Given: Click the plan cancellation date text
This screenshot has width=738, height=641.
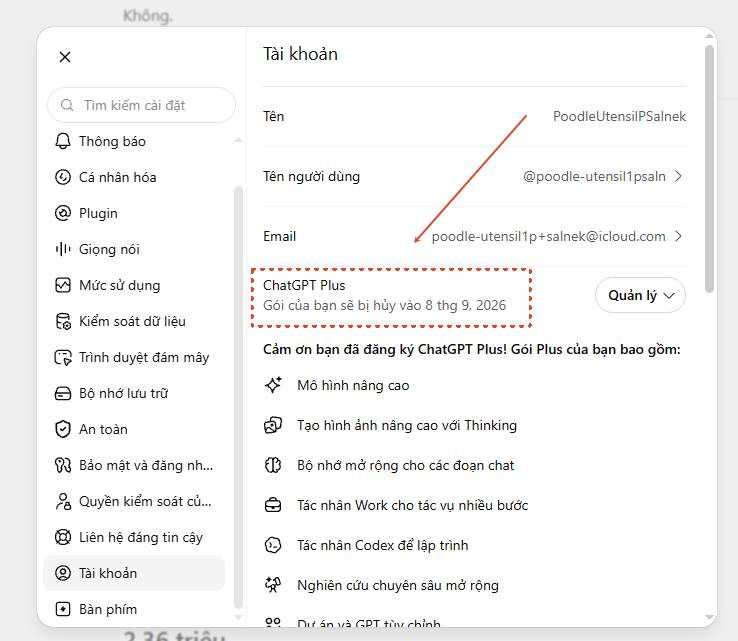Looking at the screenshot, I should [385, 305].
